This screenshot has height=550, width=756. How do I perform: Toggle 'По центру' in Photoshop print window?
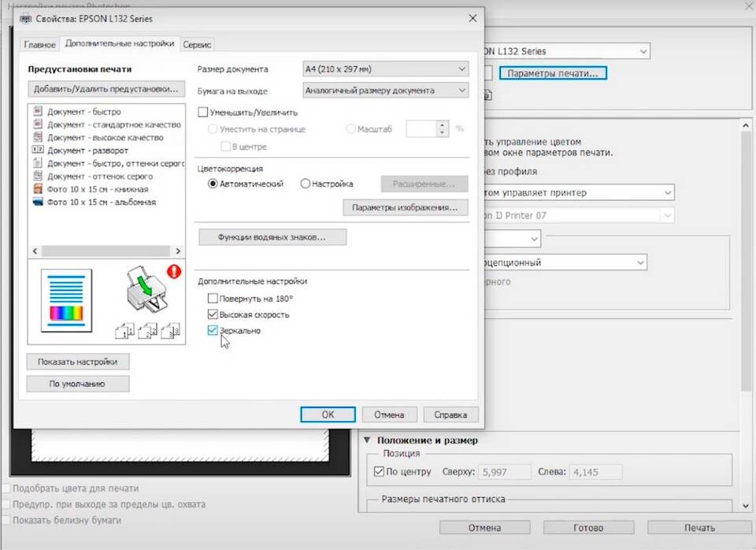coord(379,471)
